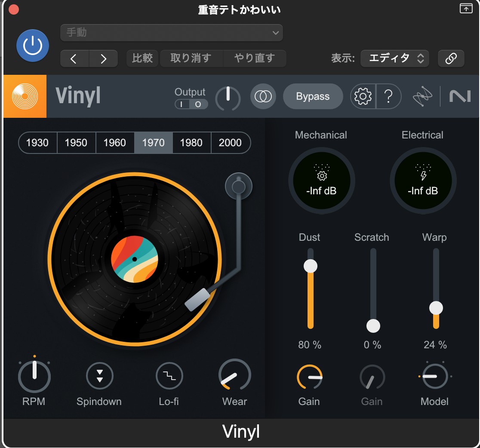Select the 1950 era tab
Viewport: 480px width, 448px height.
pos(76,143)
